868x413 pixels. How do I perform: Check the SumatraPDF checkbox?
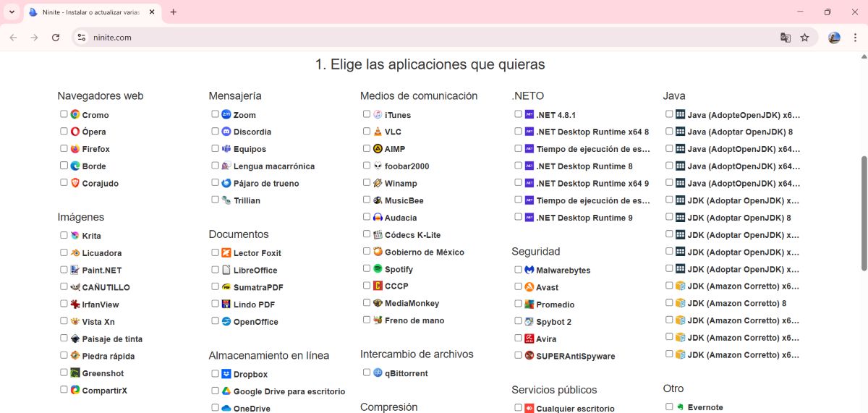[x=216, y=287]
